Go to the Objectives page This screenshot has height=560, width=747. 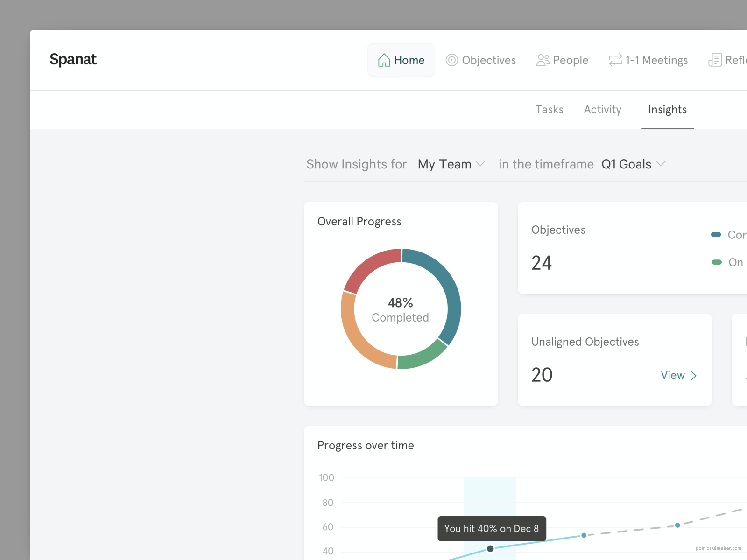pos(480,60)
